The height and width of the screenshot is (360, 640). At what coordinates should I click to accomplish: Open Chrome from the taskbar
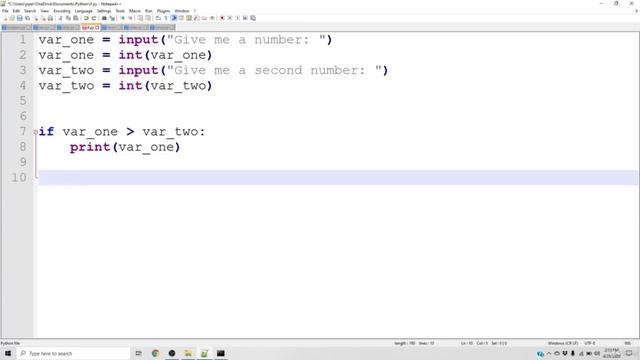(156, 353)
